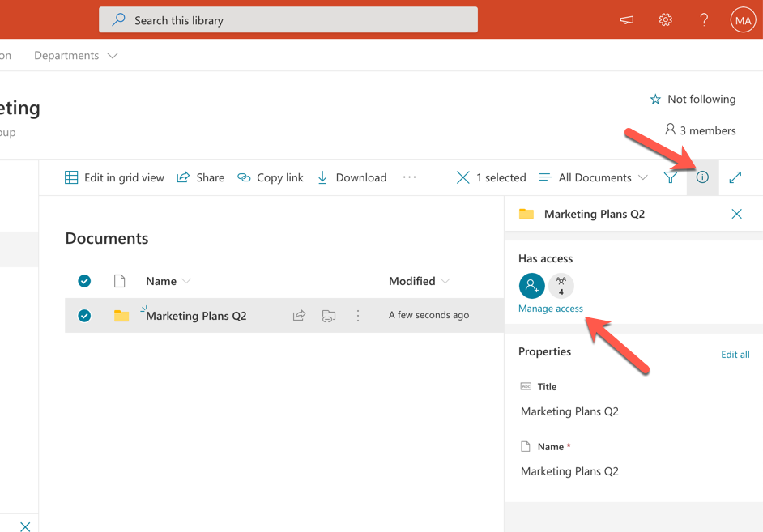
Task: Click copy link icon on folder row
Action: click(329, 316)
